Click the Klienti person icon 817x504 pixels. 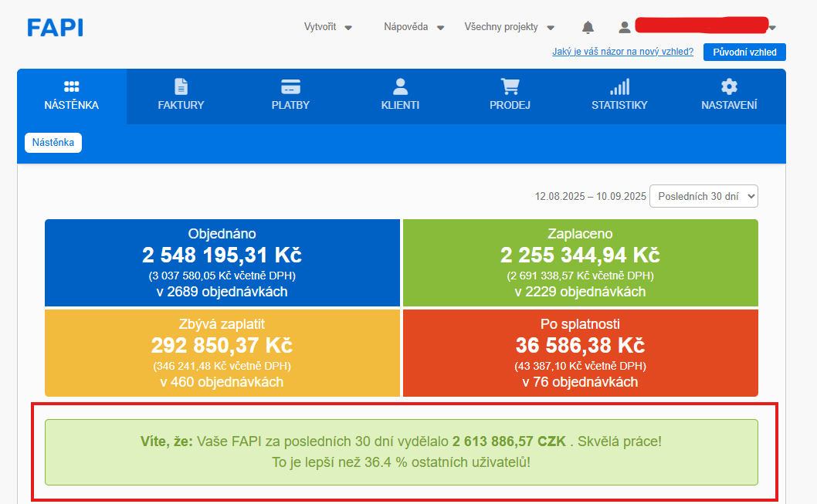coord(400,86)
